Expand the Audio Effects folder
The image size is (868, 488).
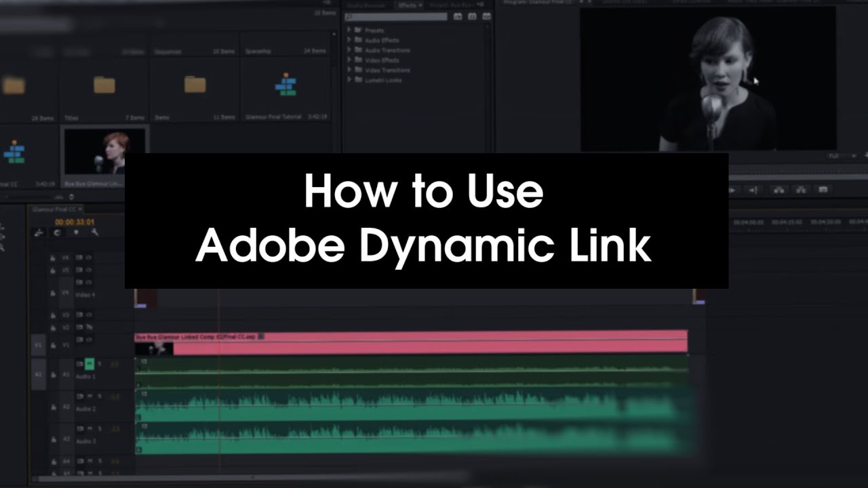click(x=349, y=40)
